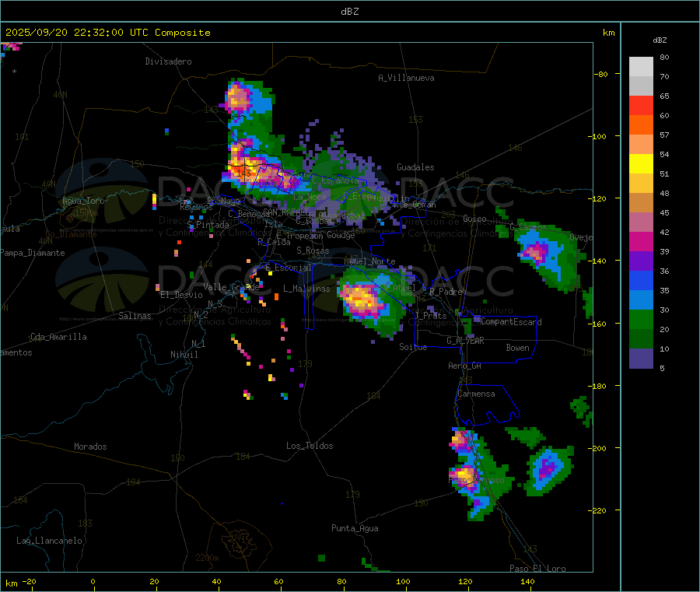Viewport: 700px width, 592px height.
Task: Click the Salinas place label
Action: (x=135, y=316)
